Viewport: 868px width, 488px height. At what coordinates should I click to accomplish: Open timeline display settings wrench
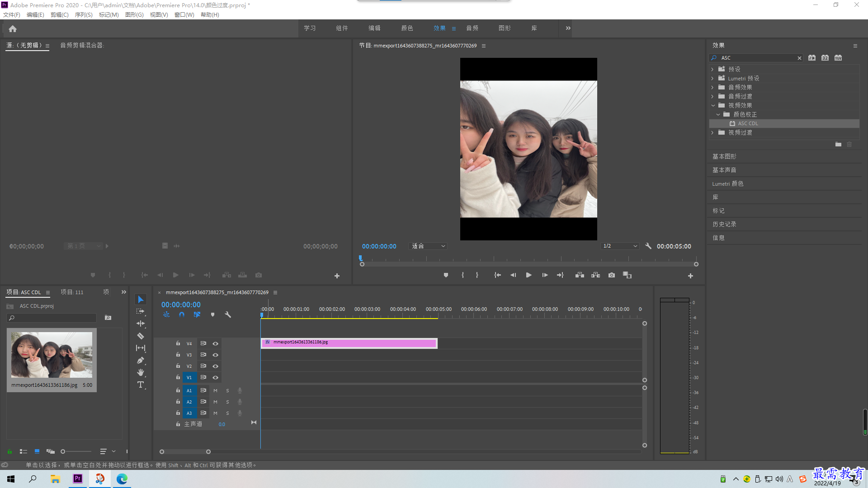tap(228, 314)
